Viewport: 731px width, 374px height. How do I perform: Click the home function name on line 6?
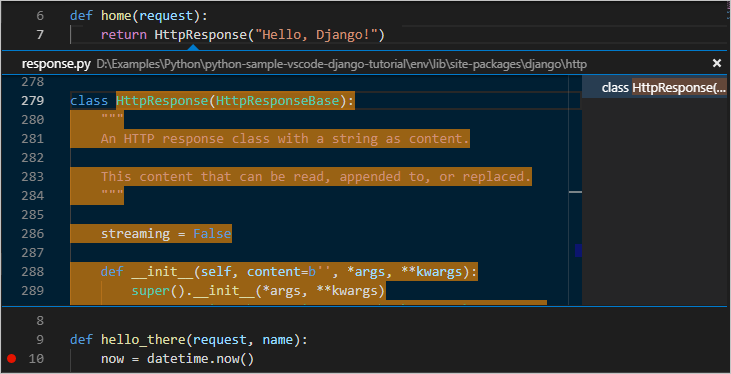pos(116,16)
